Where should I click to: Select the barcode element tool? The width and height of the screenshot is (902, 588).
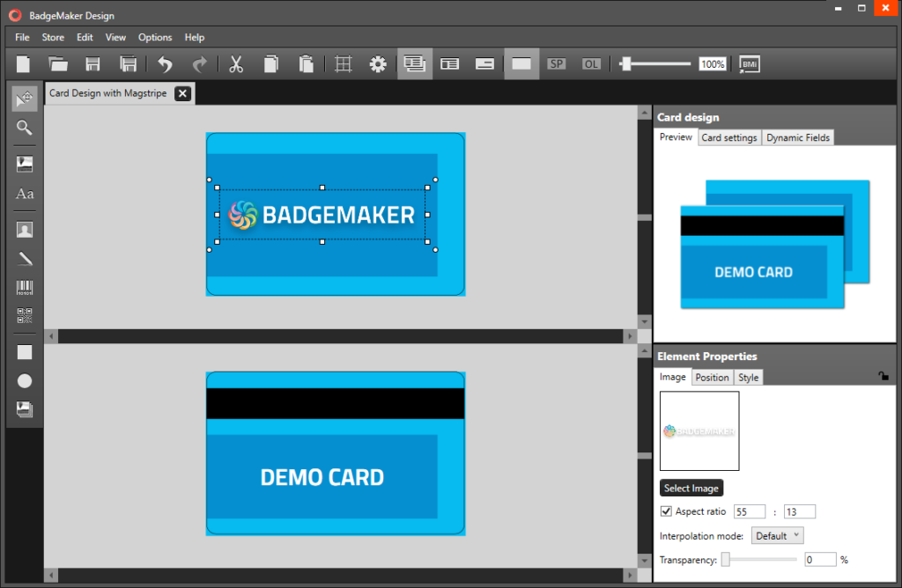tap(24, 286)
